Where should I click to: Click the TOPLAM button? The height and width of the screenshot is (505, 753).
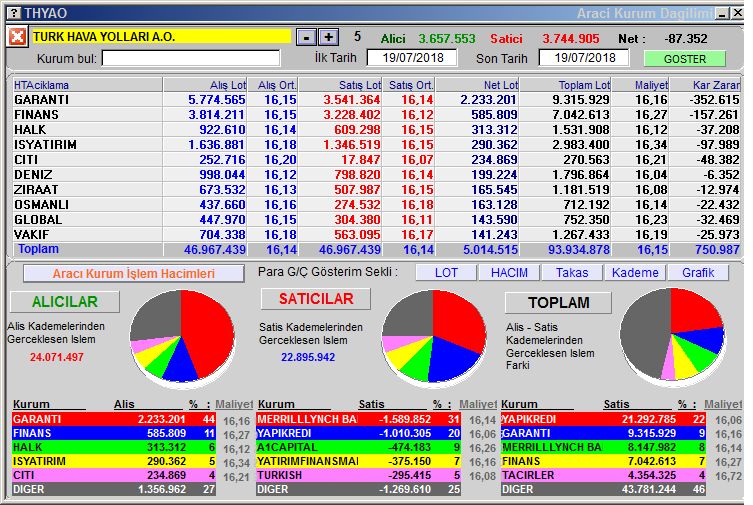(559, 303)
